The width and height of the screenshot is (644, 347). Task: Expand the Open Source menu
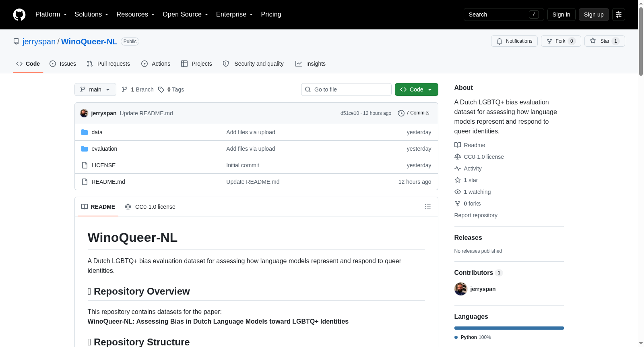186,15
